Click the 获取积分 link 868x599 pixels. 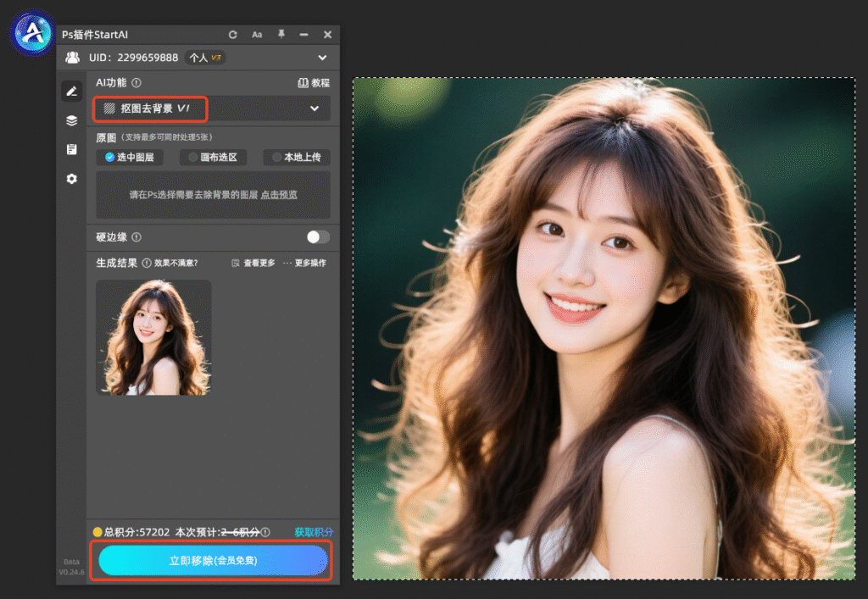(314, 532)
